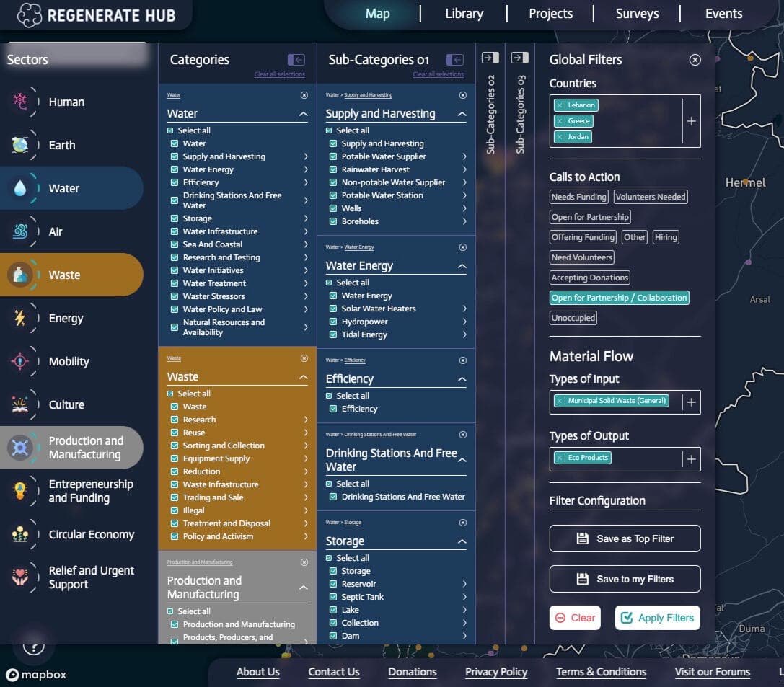
Task: Open the Earth sector
Action: 20,145
